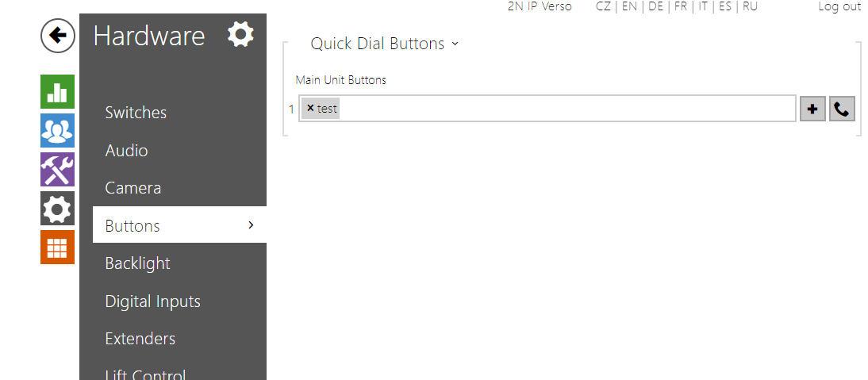Open the dark System gear icon
868x380 pixels.
tap(57, 208)
